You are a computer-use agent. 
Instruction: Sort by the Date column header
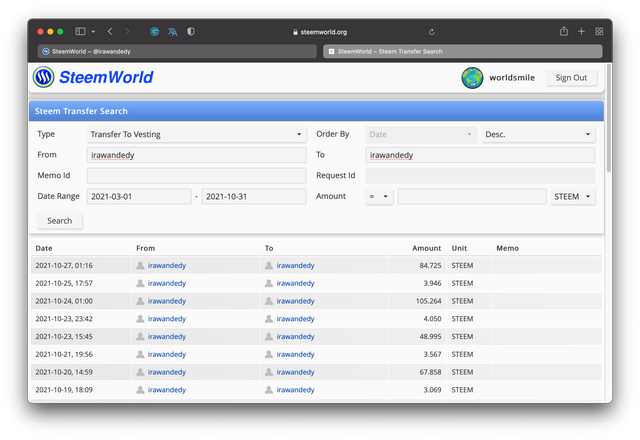click(x=44, y=248)
